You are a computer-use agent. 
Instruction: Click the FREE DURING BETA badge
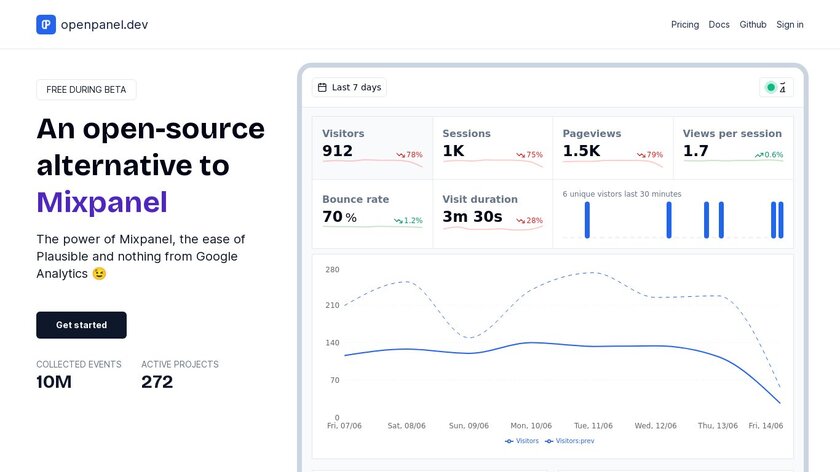(86, 90)
